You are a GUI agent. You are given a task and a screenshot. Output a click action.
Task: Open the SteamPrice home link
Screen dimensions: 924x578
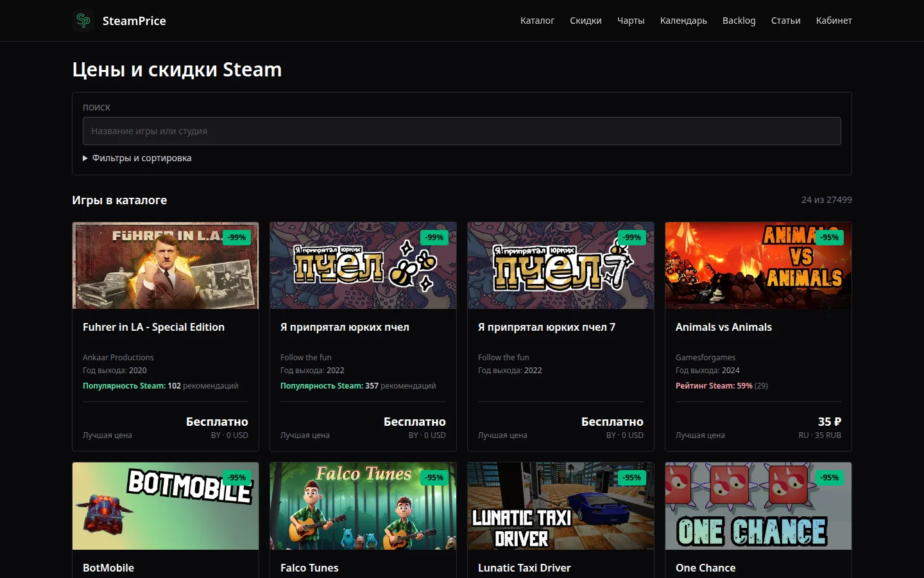pyautogui.click(x=119, y=21)
